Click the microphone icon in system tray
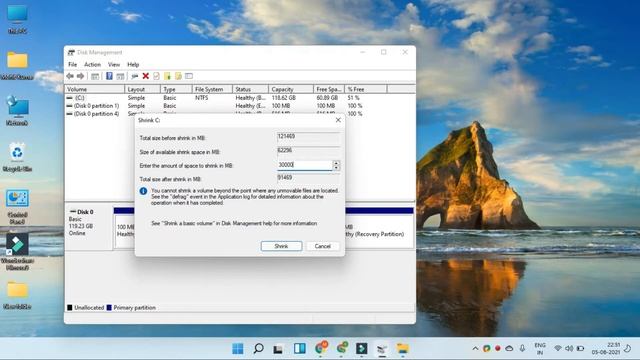Viewport: 640px width, 360px height. tap(522, 348)
